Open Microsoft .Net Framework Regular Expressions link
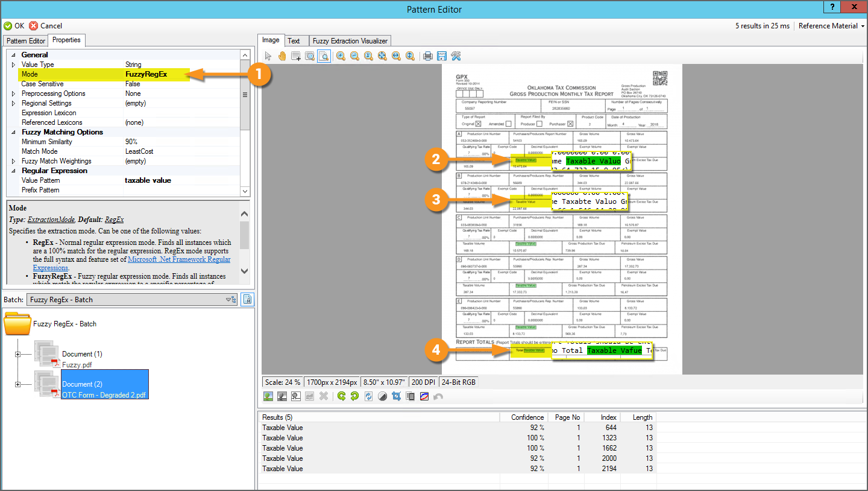868x491 pixels. click(x=178, y=259)
